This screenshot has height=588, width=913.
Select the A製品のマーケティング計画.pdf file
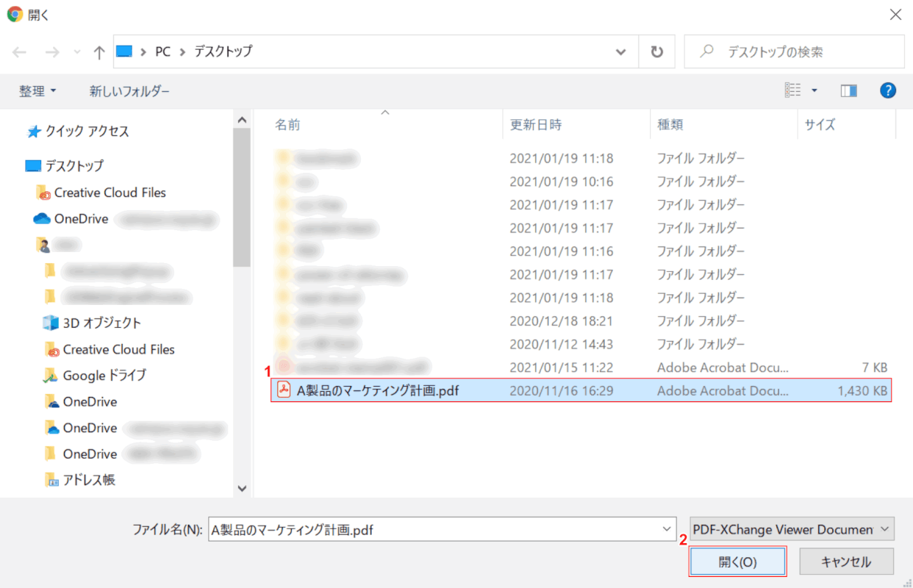click(x=377, y=391)
